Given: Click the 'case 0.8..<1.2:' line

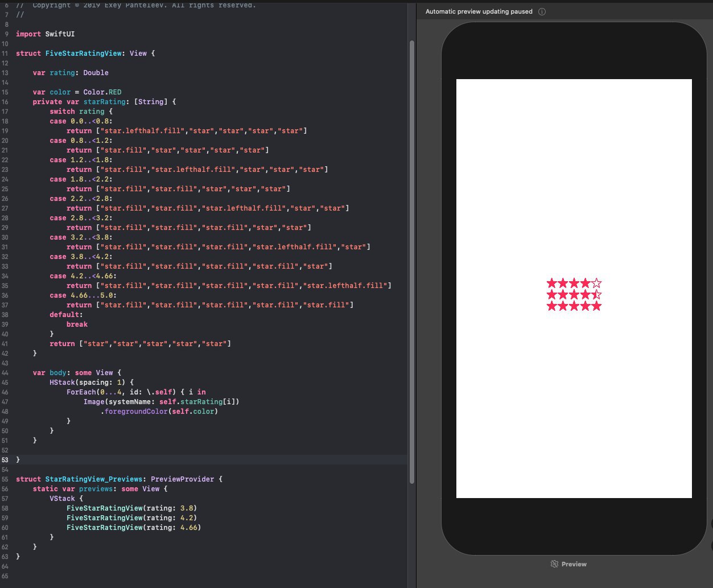Looking at the screenshot, I should [81, 141].
